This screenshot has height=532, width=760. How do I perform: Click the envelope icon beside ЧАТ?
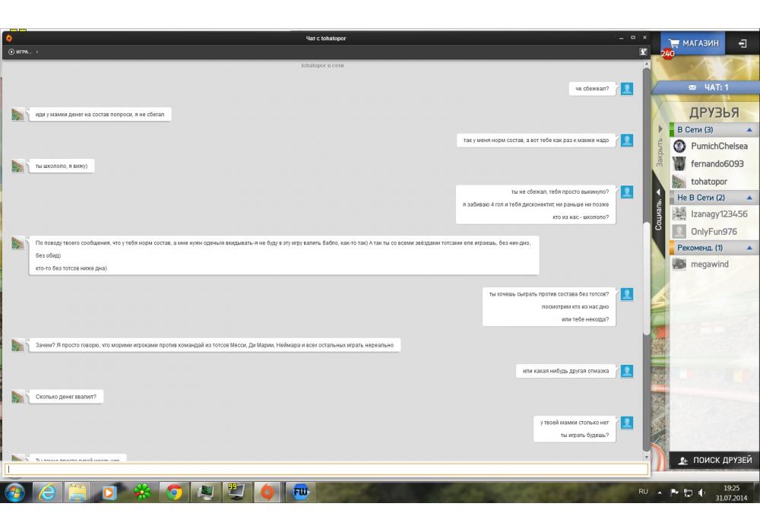click(692, 87)
